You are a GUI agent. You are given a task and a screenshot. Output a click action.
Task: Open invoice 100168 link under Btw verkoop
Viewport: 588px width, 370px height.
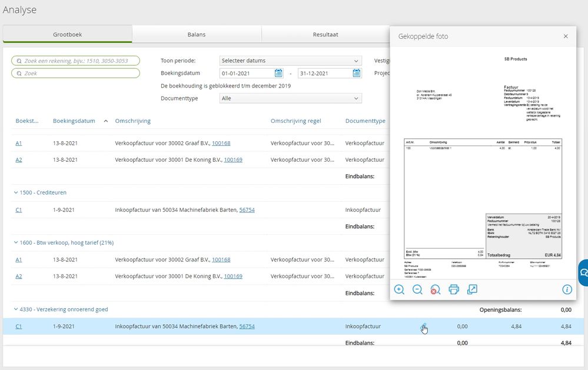coord(221,259)
